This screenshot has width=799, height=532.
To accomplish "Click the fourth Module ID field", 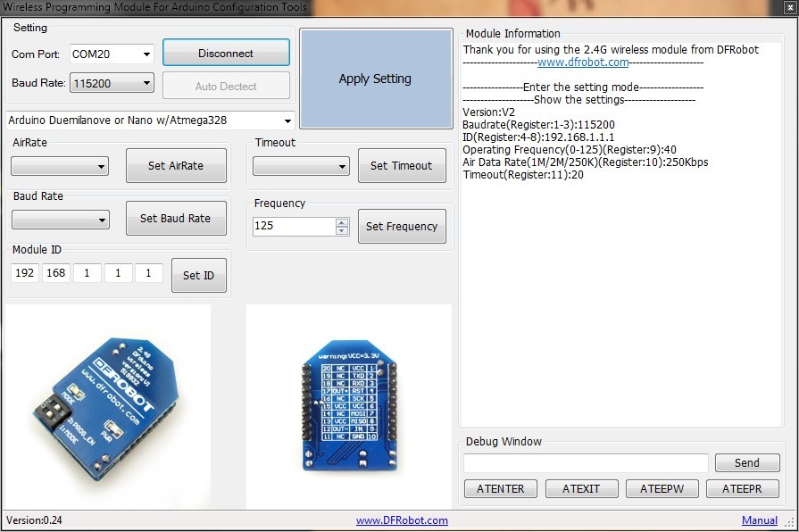I will click(x=118, y=273).
